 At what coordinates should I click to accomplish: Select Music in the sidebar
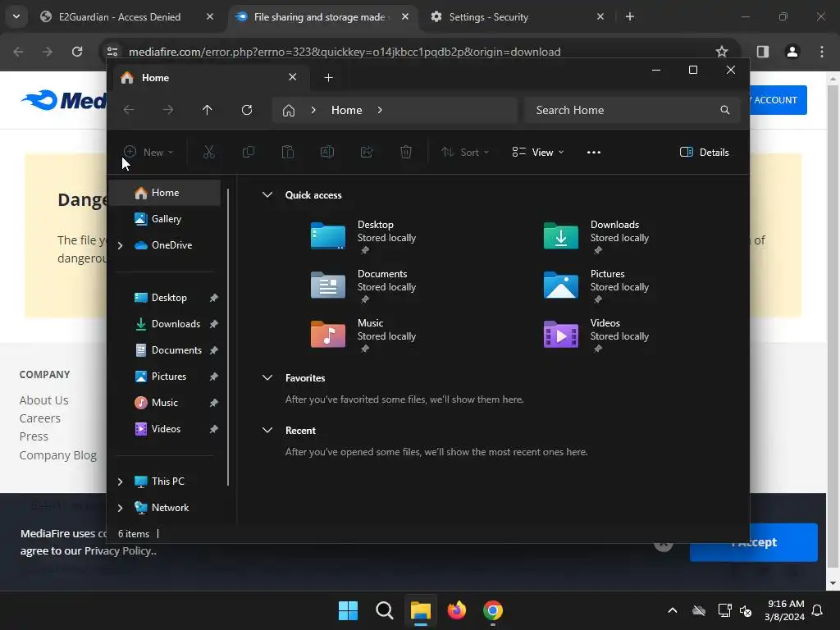click(x=164, y=402)
